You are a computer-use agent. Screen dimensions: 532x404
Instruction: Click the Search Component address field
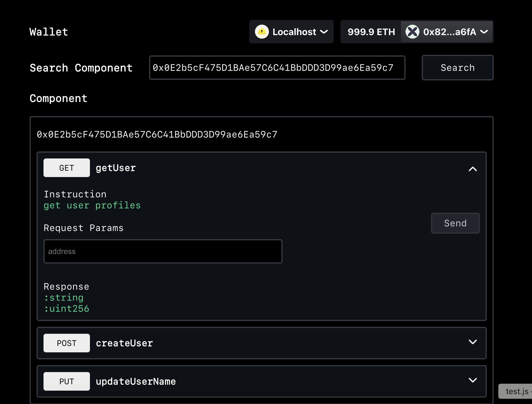(x=277, y=68)
